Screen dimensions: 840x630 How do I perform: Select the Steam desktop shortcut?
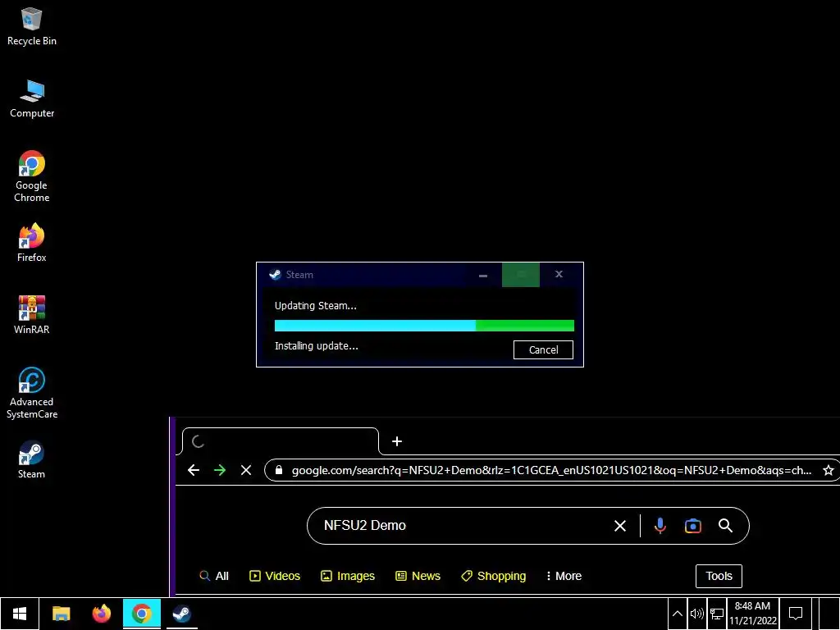pyautogui.click(x=32, y=459)
